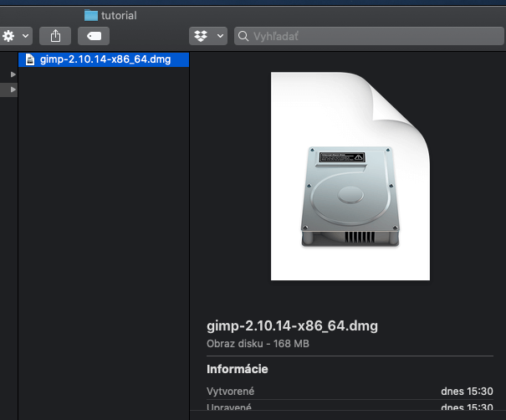Expand the highlighted disclosure triangle in left column
Image resolution: width=506 pixels, height=420 pixels.
tap(13, 90)
